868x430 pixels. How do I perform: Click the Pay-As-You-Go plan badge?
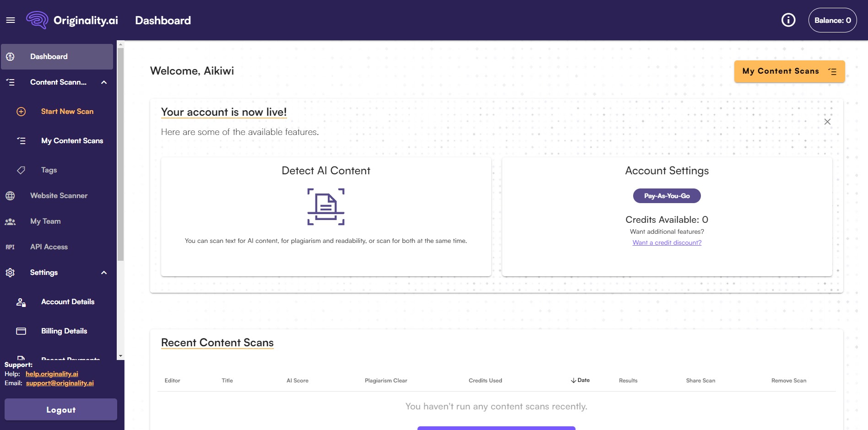pyautogui.click(x=667, y=196)
